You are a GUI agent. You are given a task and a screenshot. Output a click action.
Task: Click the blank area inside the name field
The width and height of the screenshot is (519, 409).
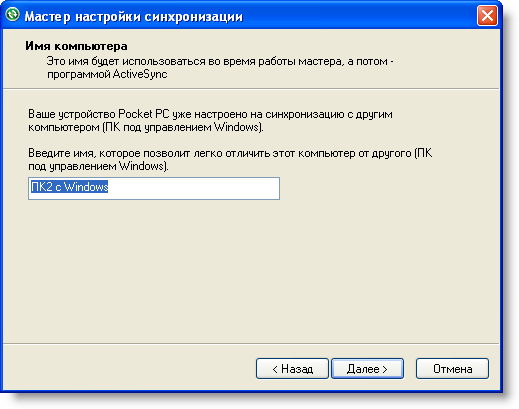click(x=193, y=189)
